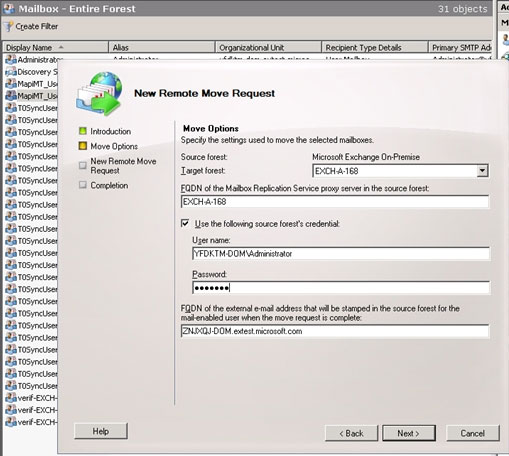Click the Next button
Image resolution: width=509 pixels, height=456 pixels.
pos(409,433)
